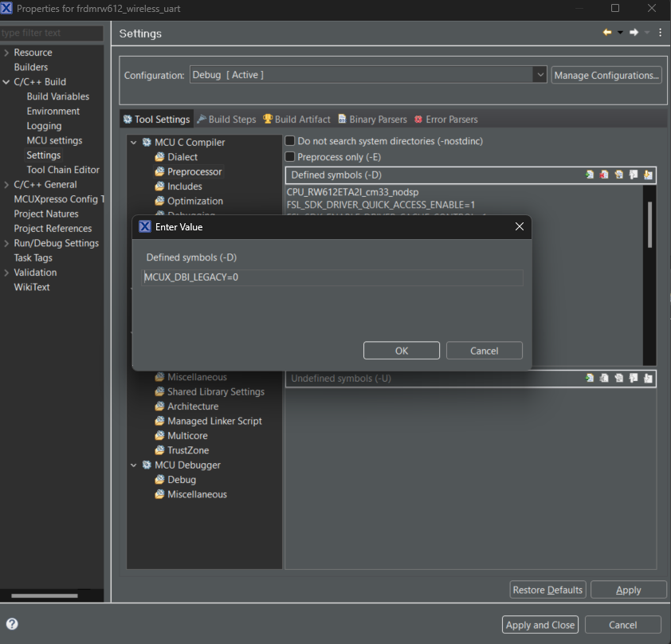Collapse the MCU C Compiler tree node
The image size is (671, 644).
coord(134,143)
